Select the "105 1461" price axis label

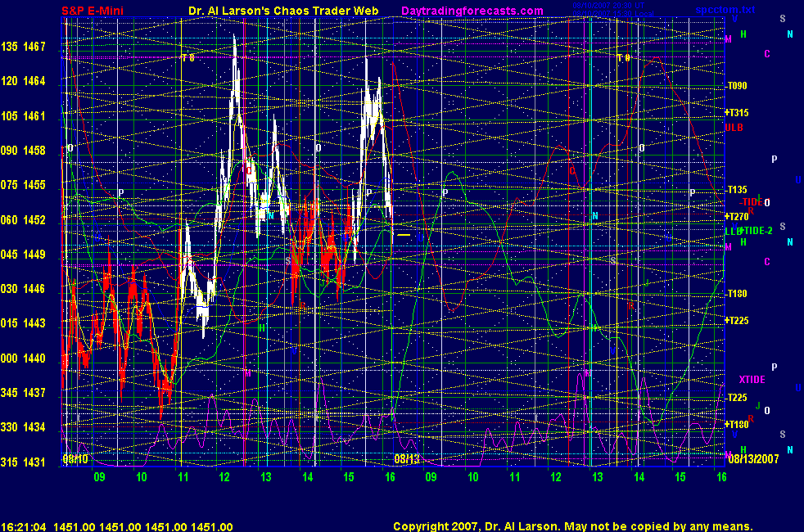point(23,116)
